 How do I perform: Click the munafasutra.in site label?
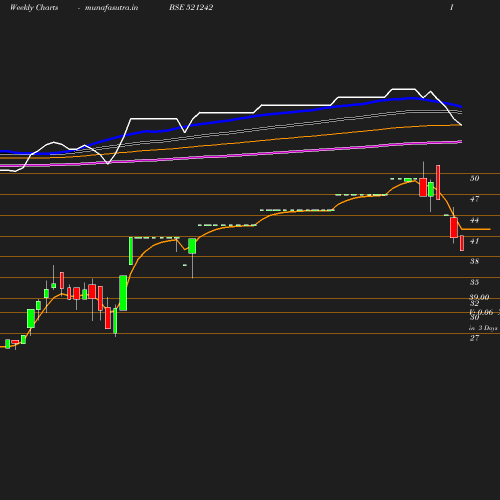pyautogui.click(x=111, y=8)
